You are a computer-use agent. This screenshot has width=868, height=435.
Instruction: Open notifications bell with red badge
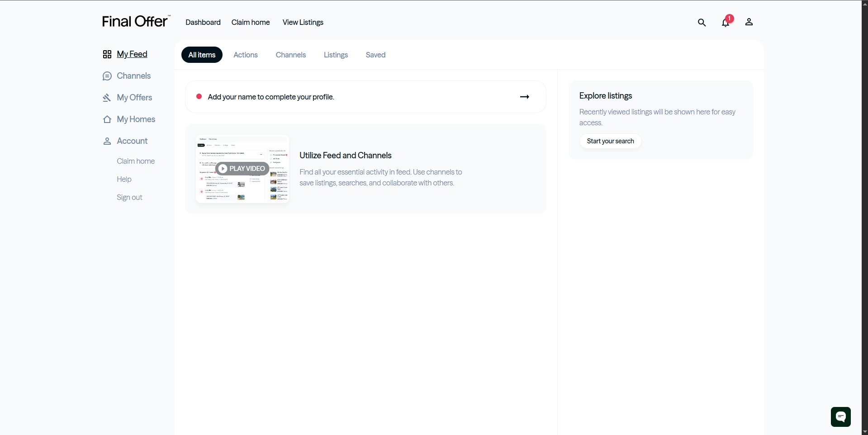tap(726, 22)
